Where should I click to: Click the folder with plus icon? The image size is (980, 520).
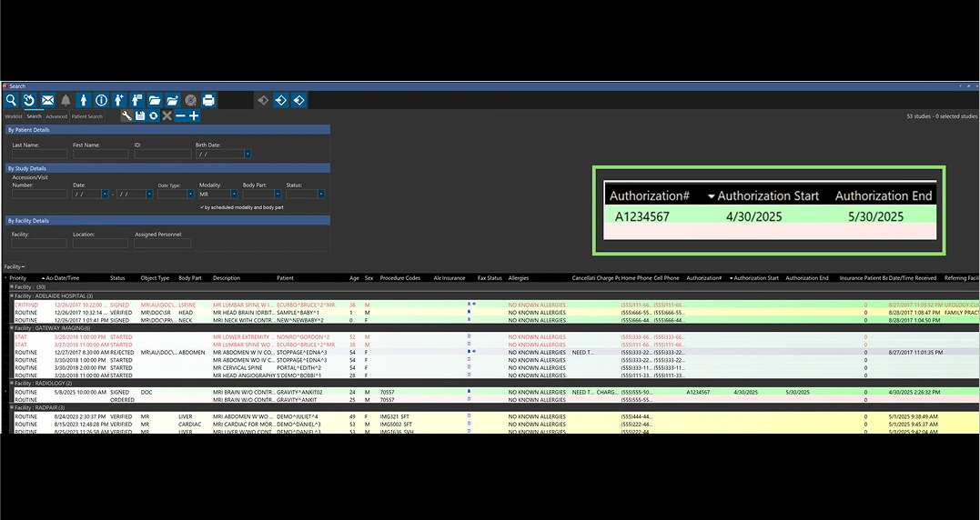(173, 100)
